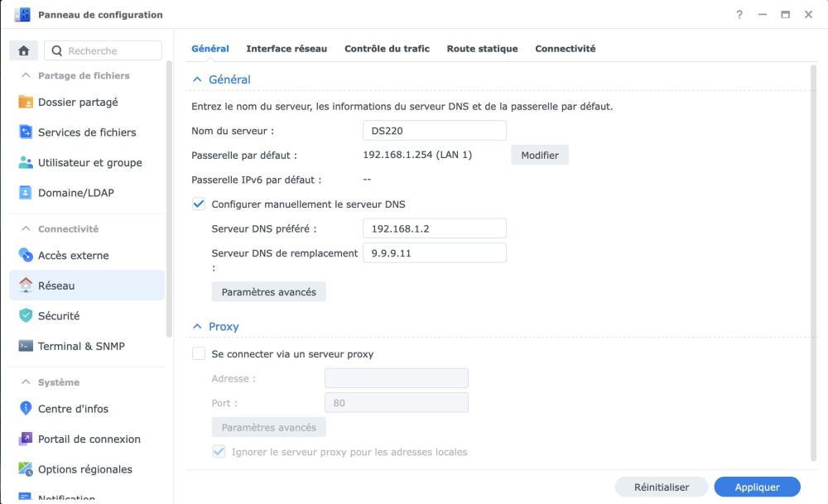Collapse the Général section
Viewport: 828px width, 504px height.
(197, 79)
